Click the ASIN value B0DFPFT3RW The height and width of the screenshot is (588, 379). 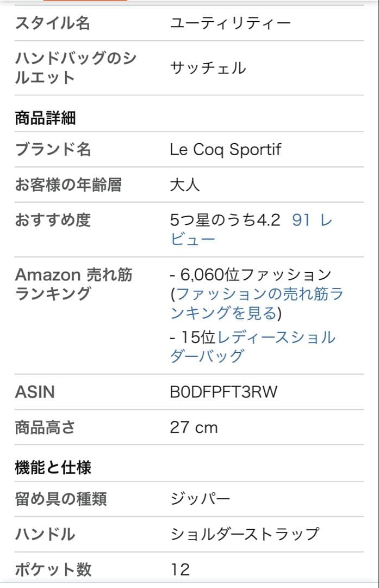click(223, 392)
